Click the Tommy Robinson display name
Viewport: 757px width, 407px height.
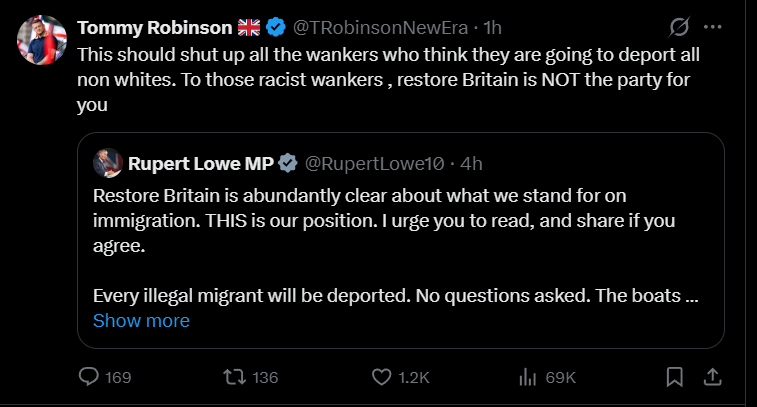point(154,28)
